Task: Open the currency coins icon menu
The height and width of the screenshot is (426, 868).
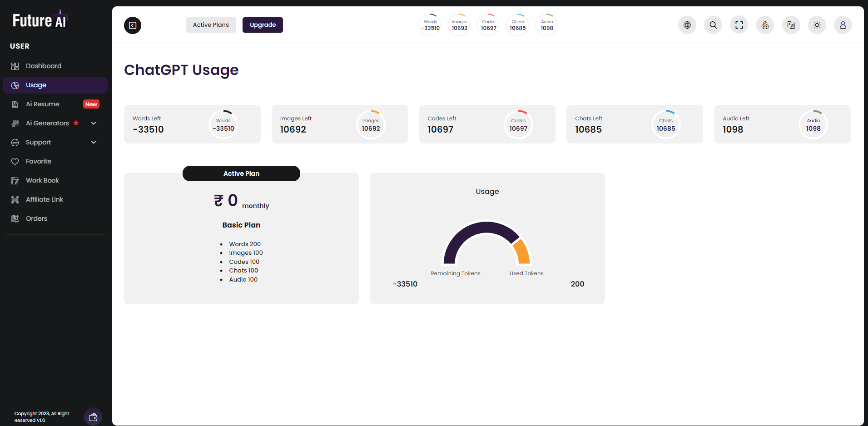Action: [765, 25]
